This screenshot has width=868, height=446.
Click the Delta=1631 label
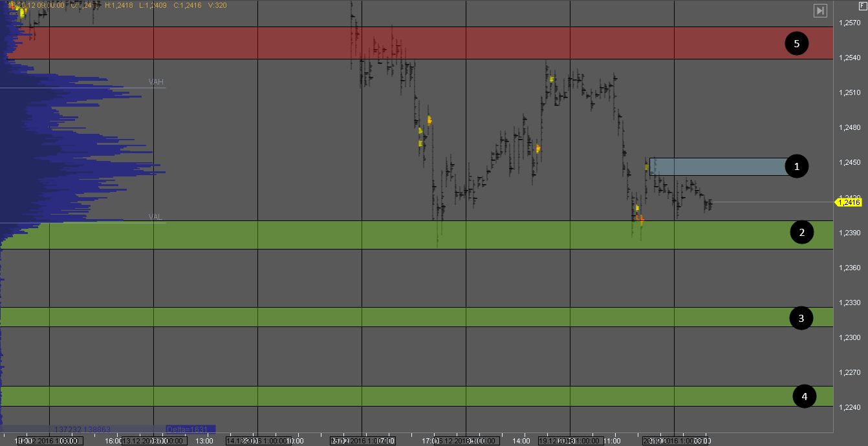(x=190, y=429)
